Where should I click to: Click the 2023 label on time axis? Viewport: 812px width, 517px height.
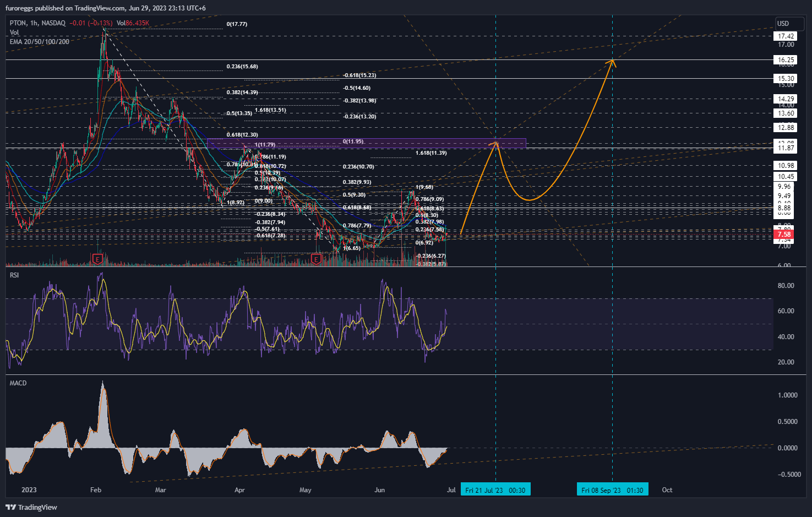point(29,490)
